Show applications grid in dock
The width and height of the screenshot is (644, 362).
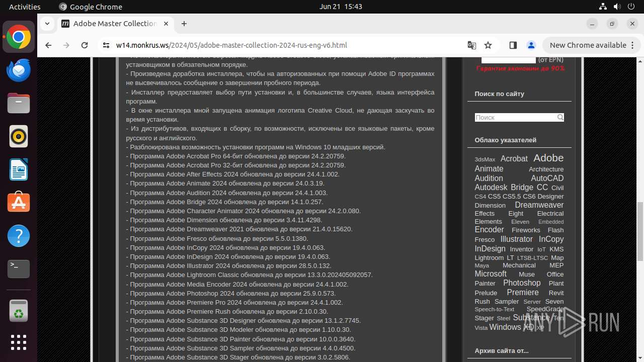(19, 342)
